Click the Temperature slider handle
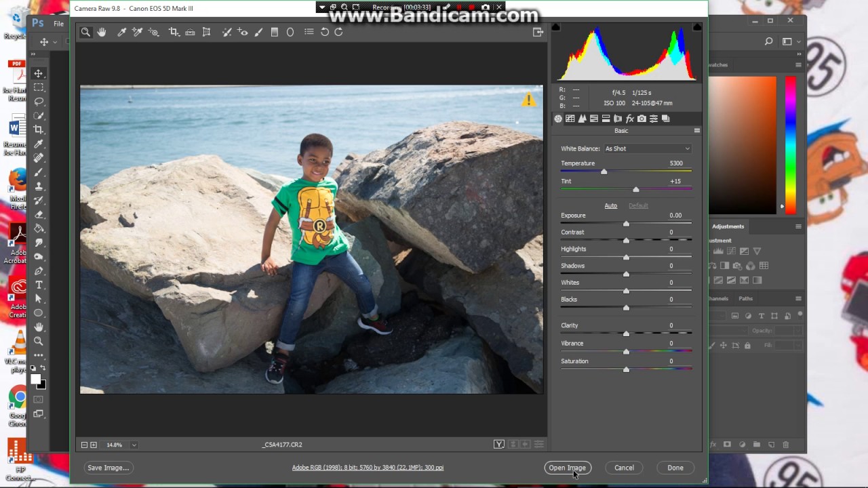This screenshot has width=868, height=488. pyautogui.click(x=604, y=171)
